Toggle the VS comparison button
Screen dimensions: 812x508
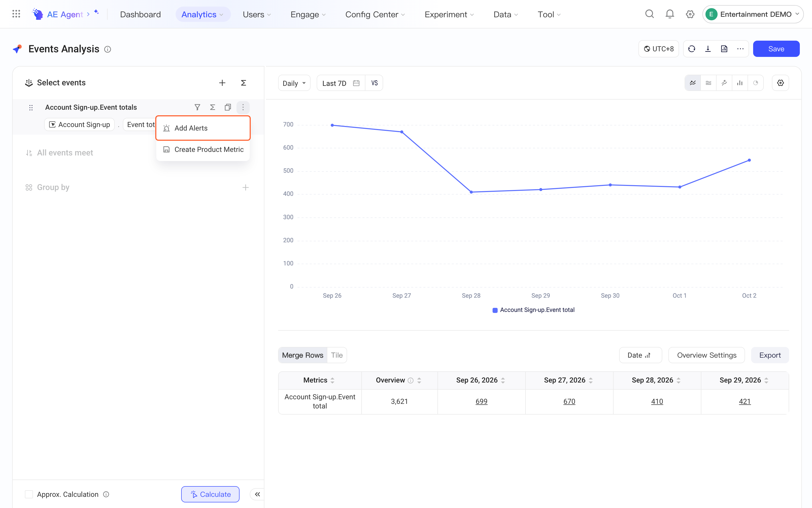tap(374, 83)
